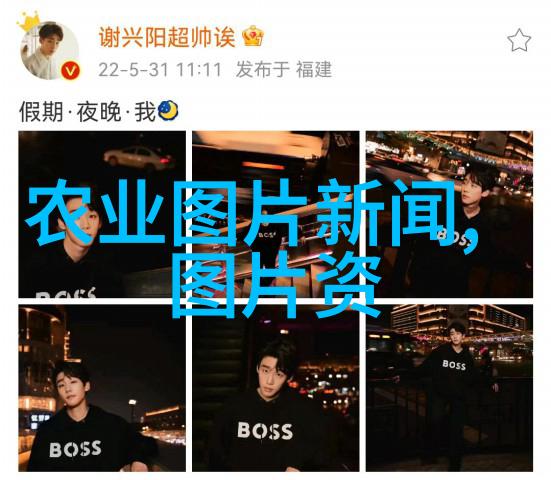Screen dimensions: 551x480
Task: Open the bottom-right full-body riverside photo
Action: click(449, 388)
